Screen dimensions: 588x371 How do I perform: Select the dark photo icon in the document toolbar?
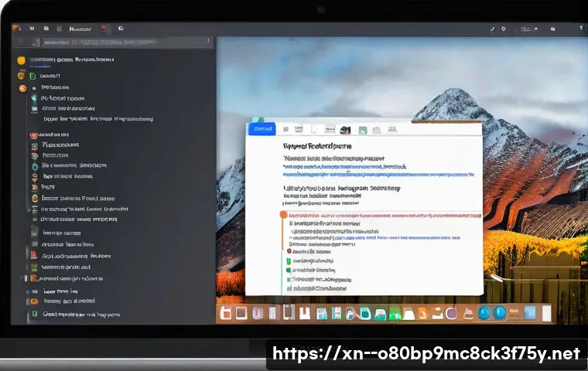[x=345, y=131]
